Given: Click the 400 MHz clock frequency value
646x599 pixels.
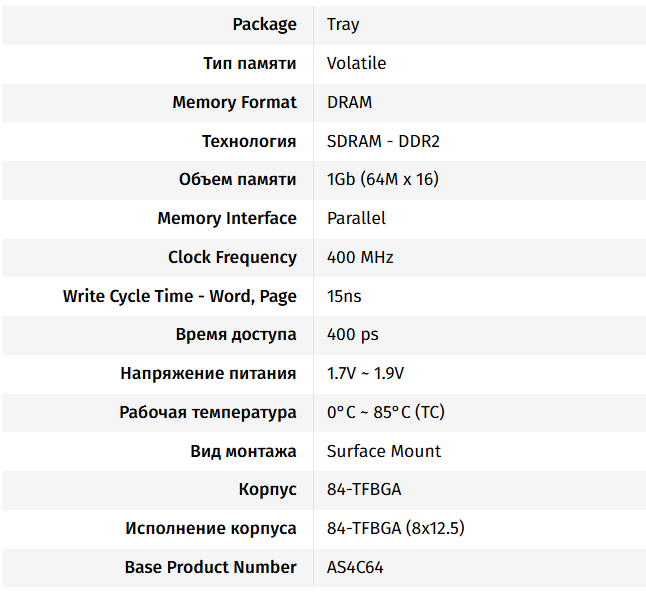Looking at the screenshot, I should click(360, 257).
